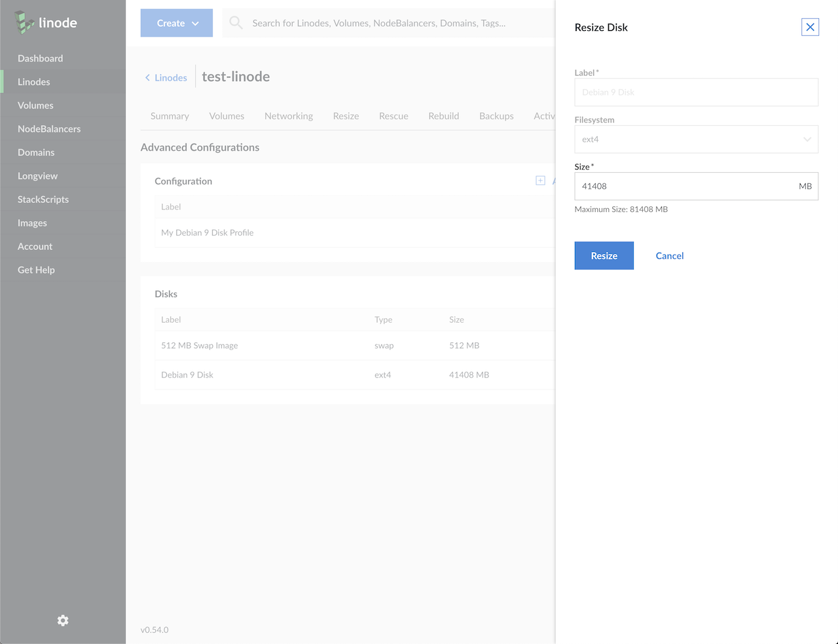Open settings gear in sidebar

(63, 620)
